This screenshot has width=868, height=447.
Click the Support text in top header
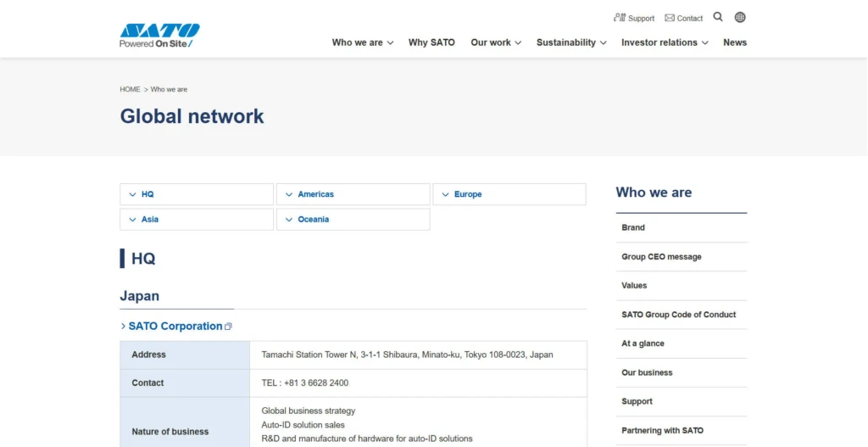pyautogui.click(x=641, y=19)
